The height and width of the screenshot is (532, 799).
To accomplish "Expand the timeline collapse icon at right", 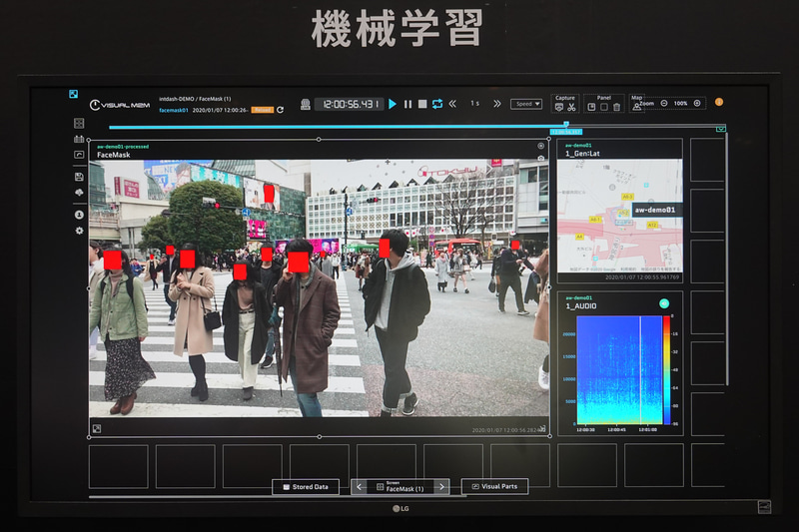I will (720, 130).
